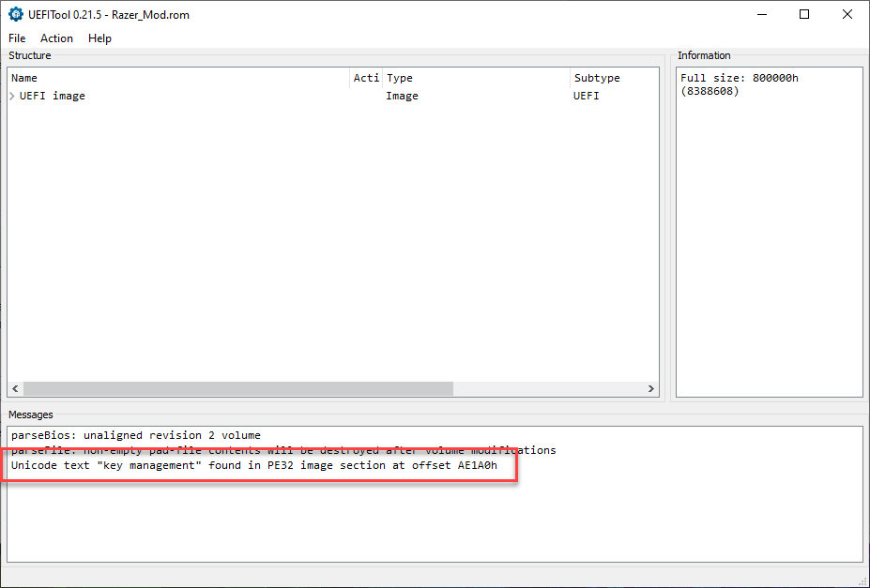This screenshot has width=870, height=588.
Task: Open the Action menu
Action: [56, 38]
